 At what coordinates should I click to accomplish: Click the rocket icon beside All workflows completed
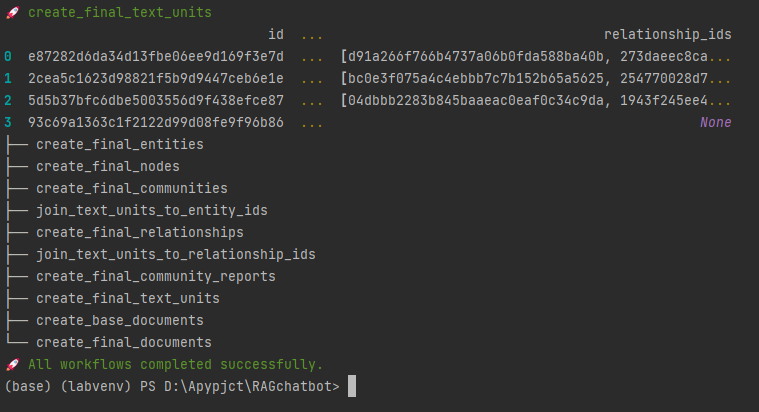13,365
